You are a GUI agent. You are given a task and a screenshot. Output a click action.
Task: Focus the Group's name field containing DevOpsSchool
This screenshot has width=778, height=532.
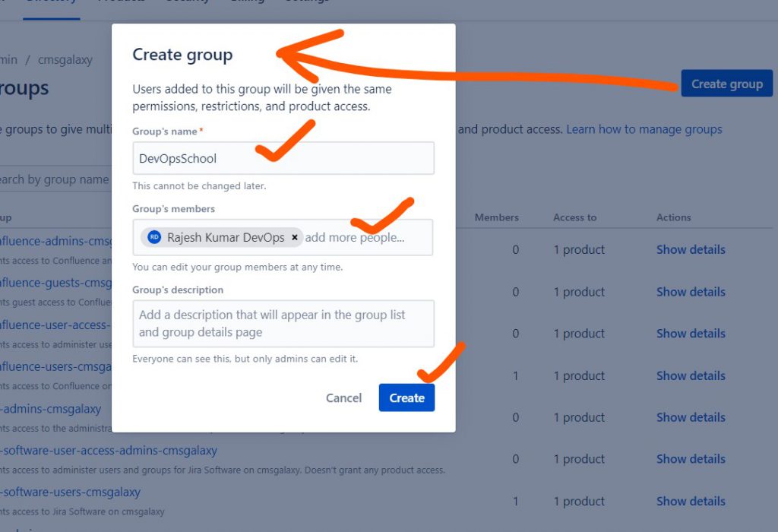point(283,158)
